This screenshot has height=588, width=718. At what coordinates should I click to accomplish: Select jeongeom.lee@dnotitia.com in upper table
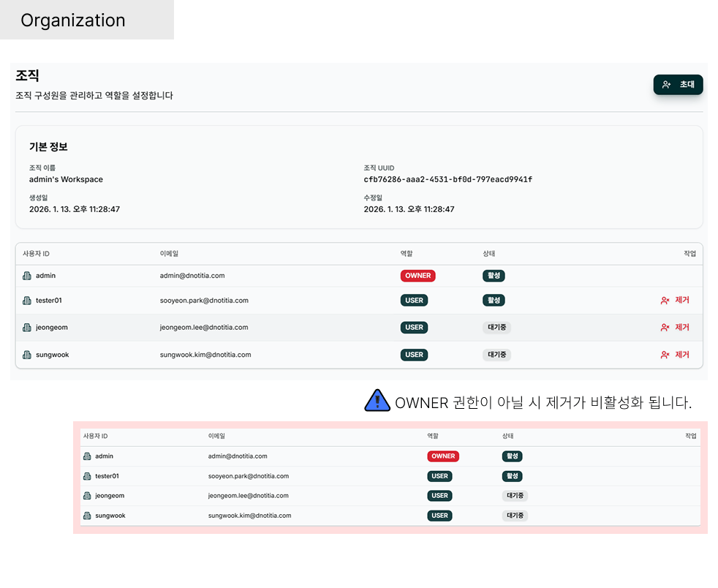[x=204, y=328]
